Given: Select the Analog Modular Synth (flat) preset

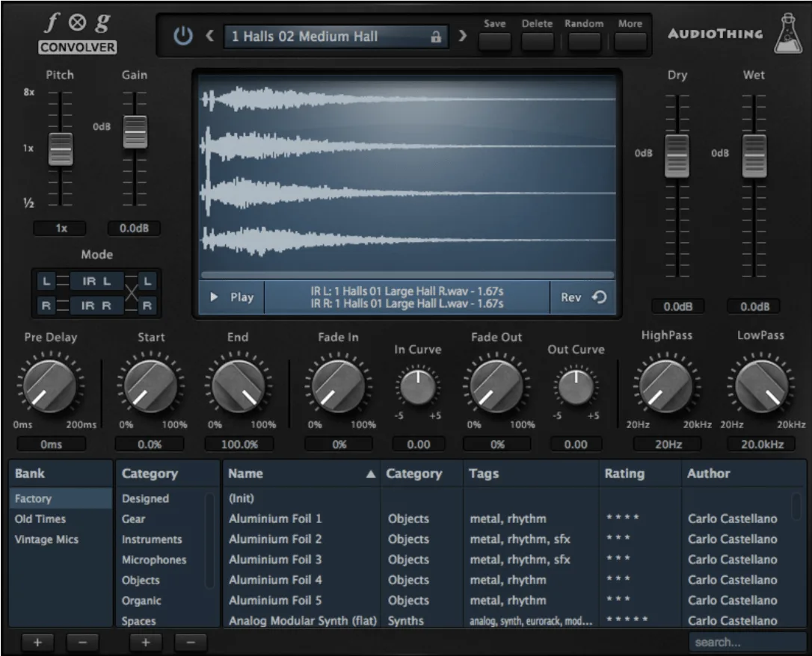Looking at the screenshot, I should [x=508, y=621].
